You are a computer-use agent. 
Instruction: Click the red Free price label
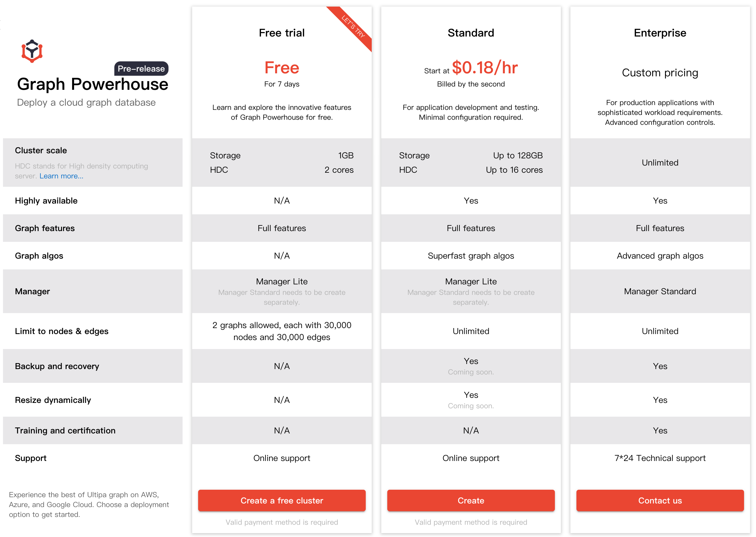click(282, 67)
